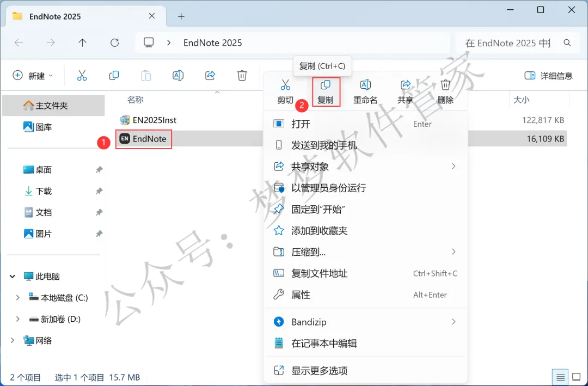Click the toolbar Delete trash icon

242,75
